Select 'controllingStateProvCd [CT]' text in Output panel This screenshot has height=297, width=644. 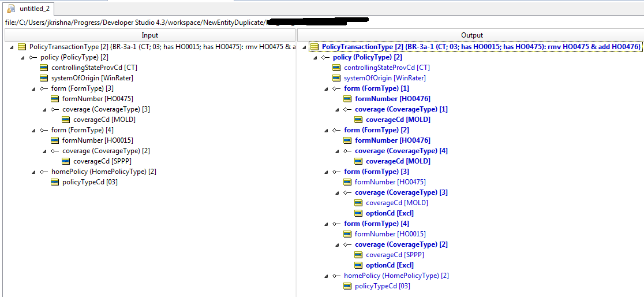pyautogui.click(x=387, y=68)
